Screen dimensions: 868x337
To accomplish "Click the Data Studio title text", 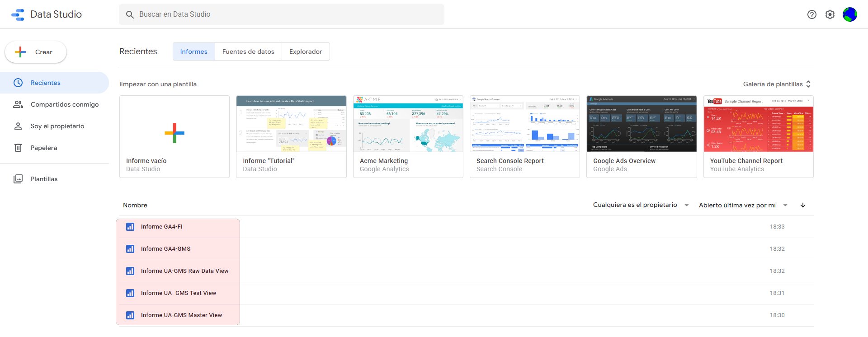I will (x=56, y=14).
